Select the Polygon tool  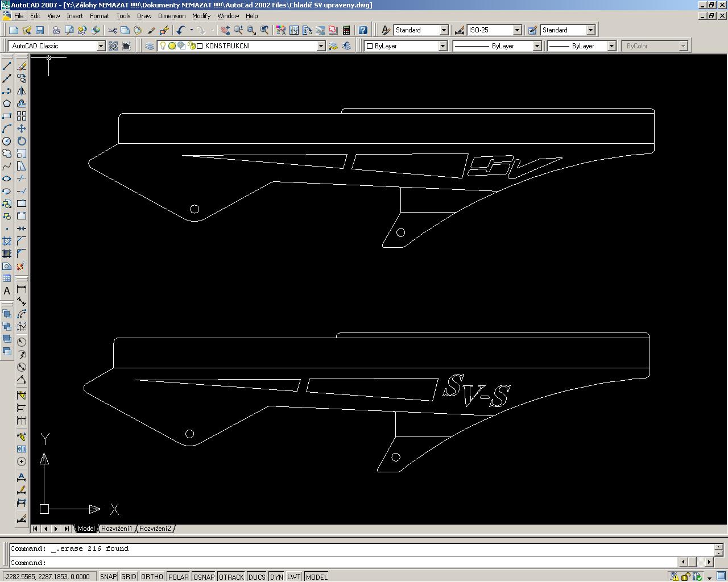click(x=7, y=103)
